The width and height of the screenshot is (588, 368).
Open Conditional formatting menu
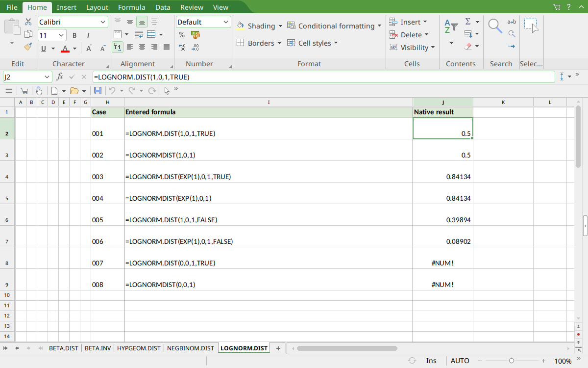click(x=334, y=26)
